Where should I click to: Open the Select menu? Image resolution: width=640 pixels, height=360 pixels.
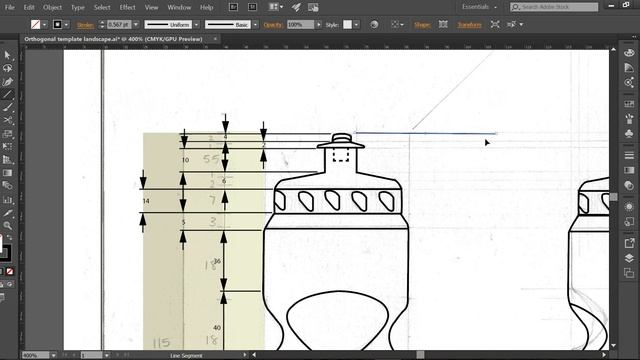click(x=102, y=7)
